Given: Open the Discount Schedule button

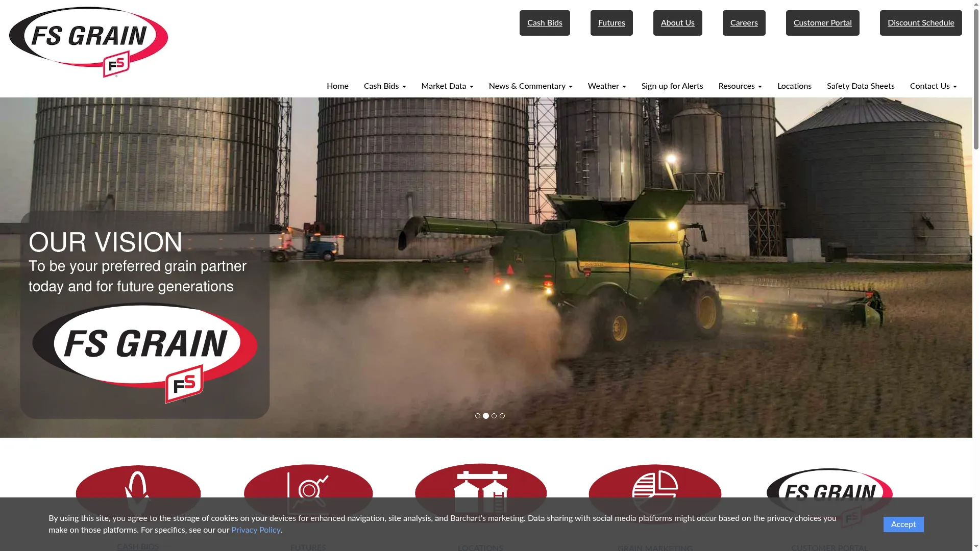Looking at the screenshot, I should point(921,23).
